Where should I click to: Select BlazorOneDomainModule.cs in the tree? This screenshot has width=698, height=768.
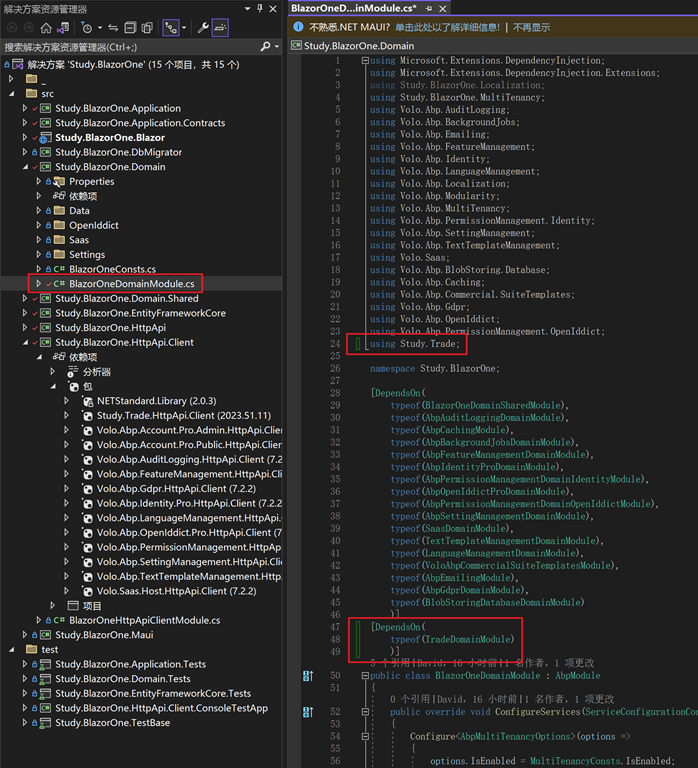click(131, 284)
